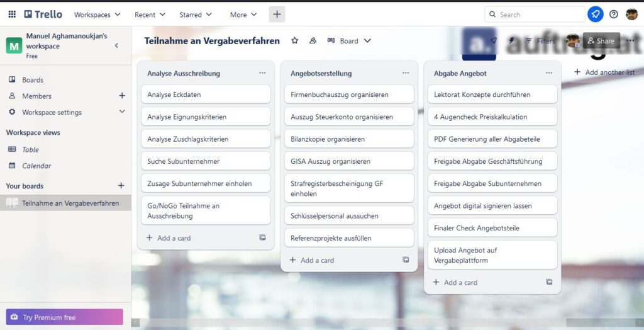
Task: Click Add another list
Action: (x=604, y=72)
